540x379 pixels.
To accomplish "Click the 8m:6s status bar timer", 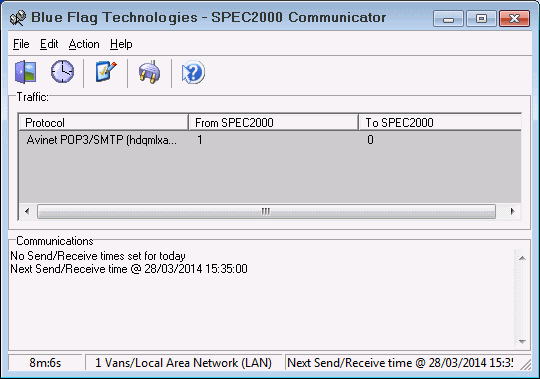I will pyautogui.click(x=45, y=362).
